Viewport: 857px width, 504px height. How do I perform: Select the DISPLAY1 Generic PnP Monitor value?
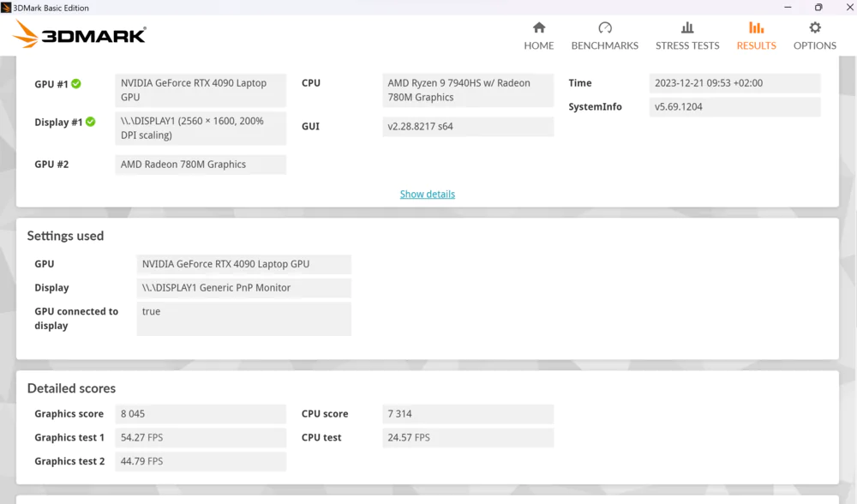click(x=243, y=288)
